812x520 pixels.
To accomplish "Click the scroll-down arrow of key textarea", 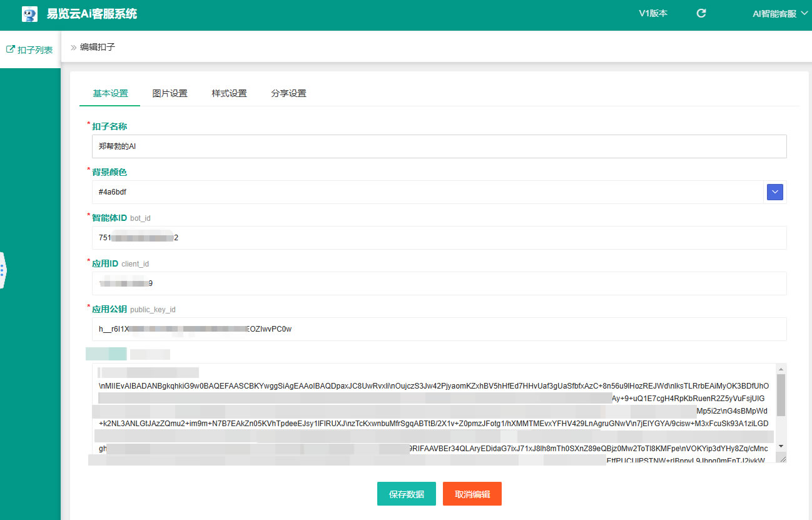I will click(781, 446).
